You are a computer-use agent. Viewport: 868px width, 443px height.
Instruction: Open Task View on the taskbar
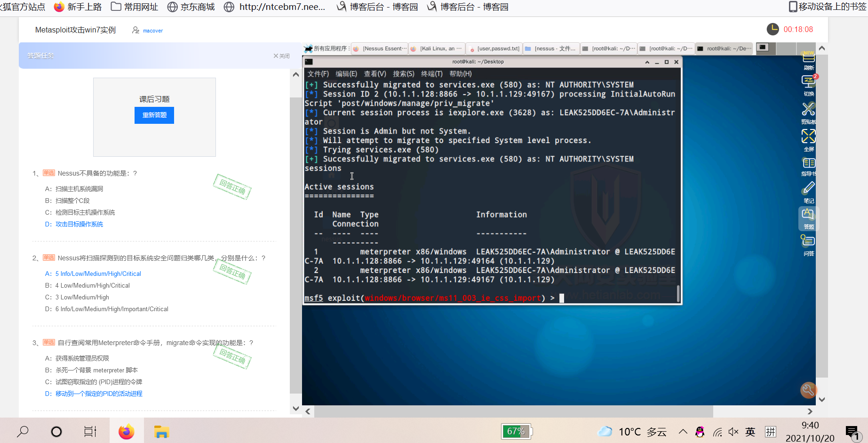(90, 431)
